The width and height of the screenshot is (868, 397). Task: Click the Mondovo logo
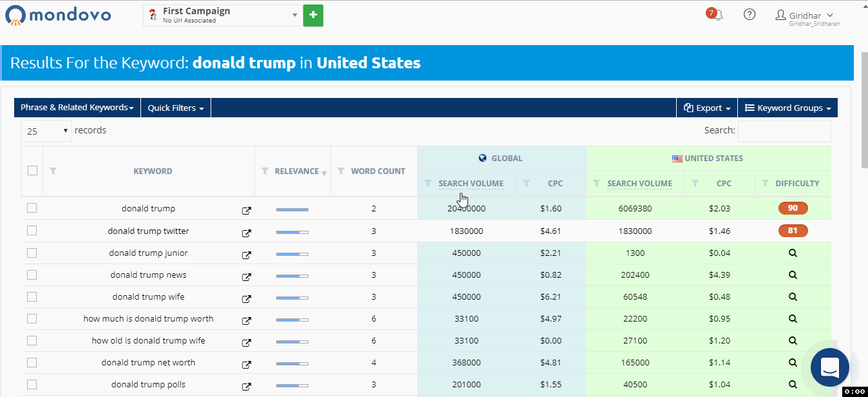(x=58, y=14)
